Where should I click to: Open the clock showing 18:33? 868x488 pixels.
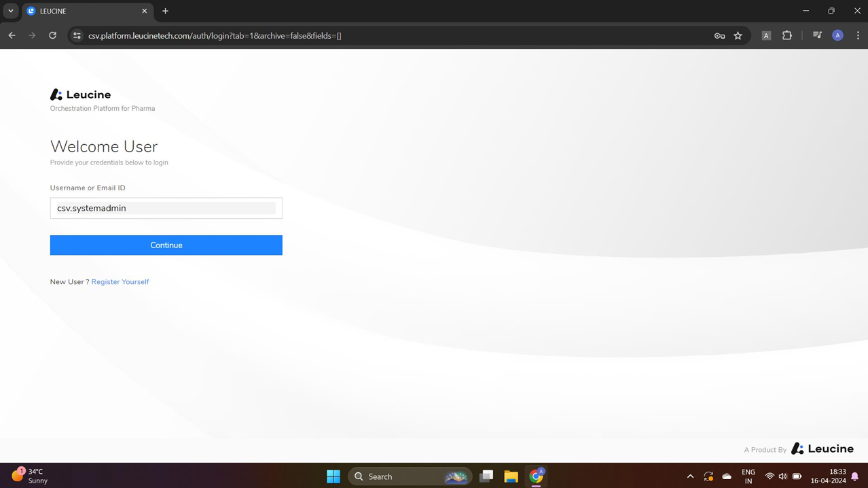(x=828, y=476)
